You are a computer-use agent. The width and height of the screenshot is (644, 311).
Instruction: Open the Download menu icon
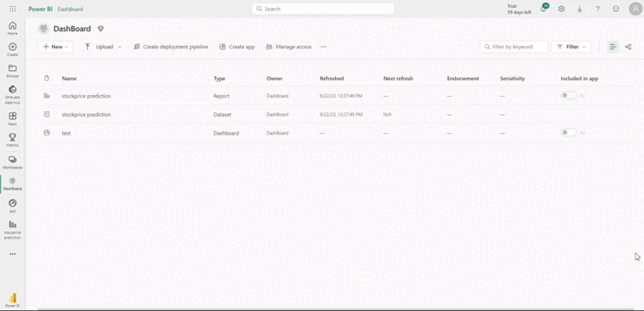pyautogui.click(x=579, y=9)
